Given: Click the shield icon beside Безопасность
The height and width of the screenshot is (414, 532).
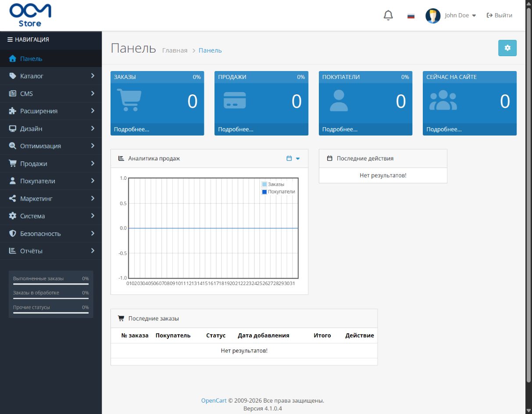Looking at the screenshot, I should [13, 234].
